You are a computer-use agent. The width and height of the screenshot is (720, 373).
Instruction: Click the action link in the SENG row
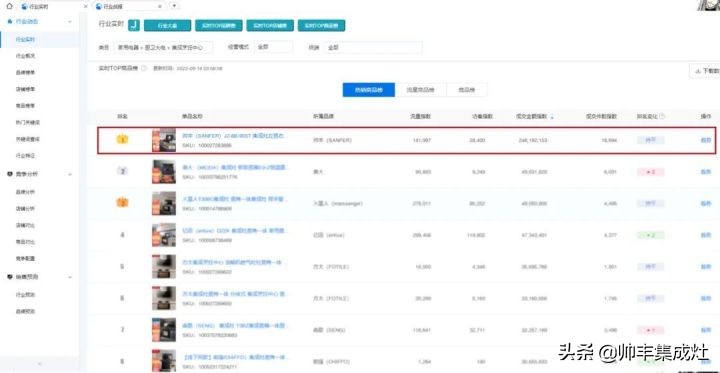[705, 330]
